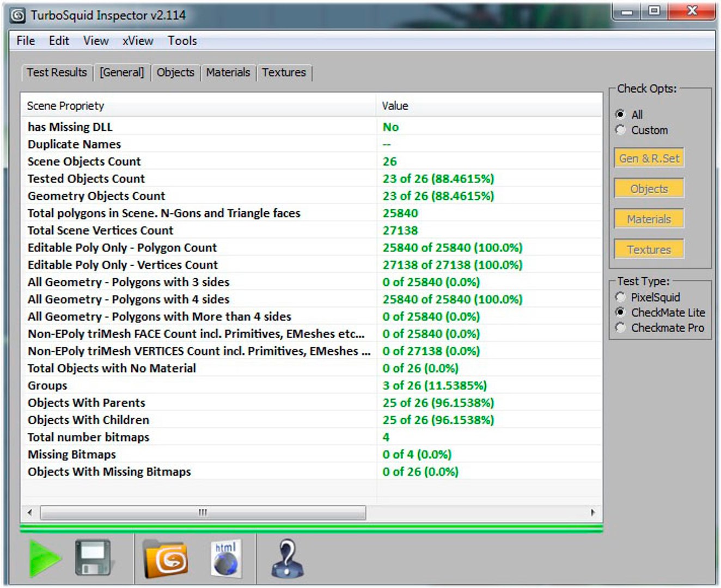Select 'Non-EPoly triMesh VERTICES Count' row
Screen dimensions: 721x588
point(311,351)
